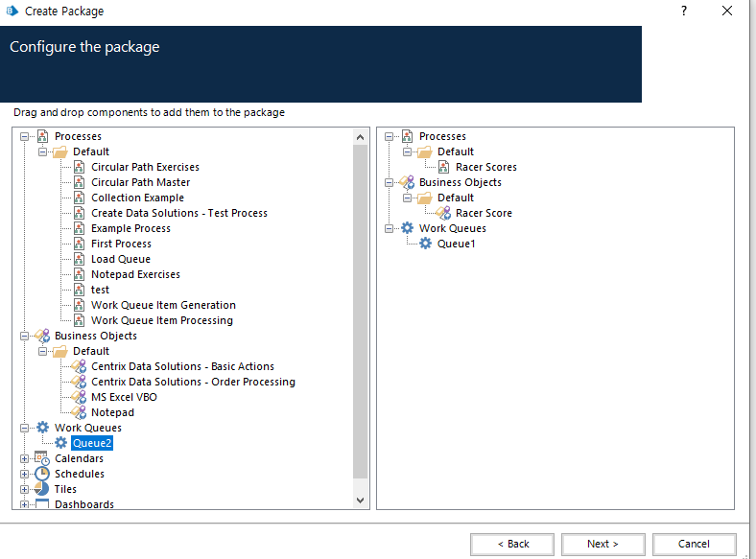Viewport: 756px width, 559px height.
Task: Click the Work Queue Item Generation icon
Action: point(80,306)
